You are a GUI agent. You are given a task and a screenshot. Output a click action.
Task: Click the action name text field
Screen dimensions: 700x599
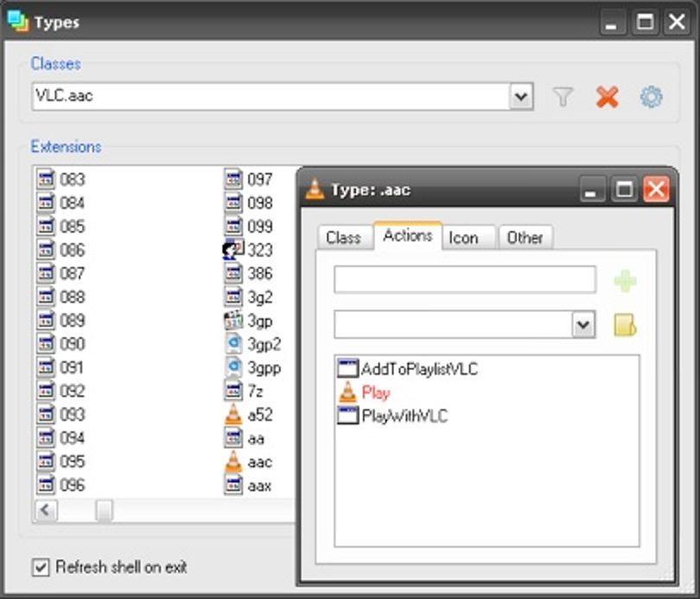tap(465, 280)
